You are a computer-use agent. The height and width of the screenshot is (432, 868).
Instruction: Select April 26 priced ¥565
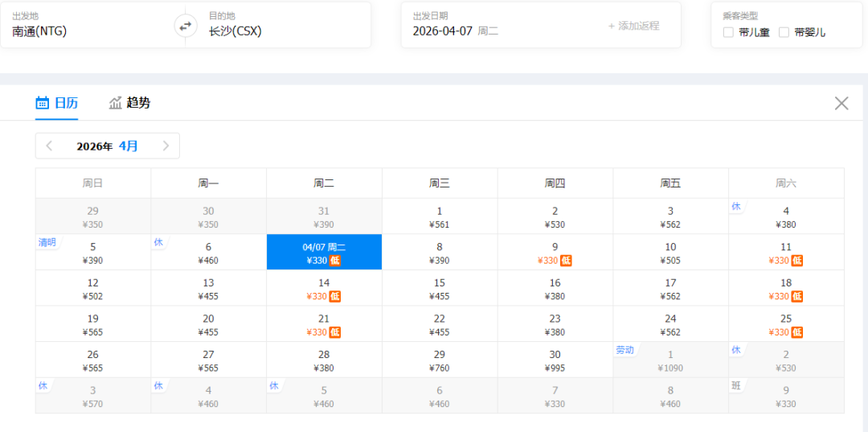(93, 360)
